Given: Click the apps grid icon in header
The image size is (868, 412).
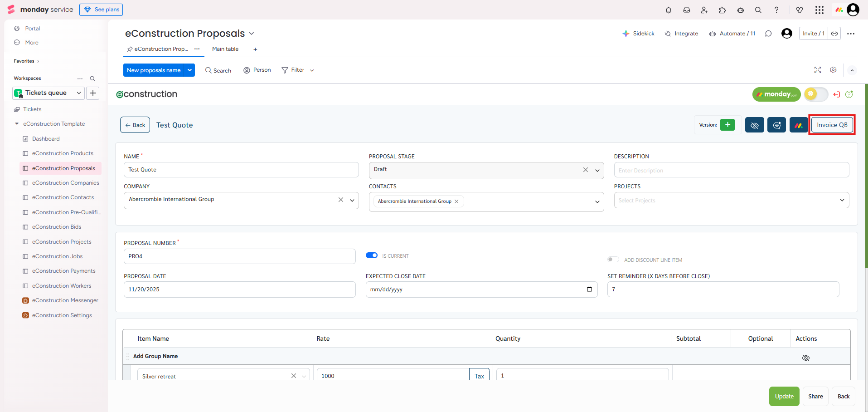Looking at the screenshot, I should (819, 10).
